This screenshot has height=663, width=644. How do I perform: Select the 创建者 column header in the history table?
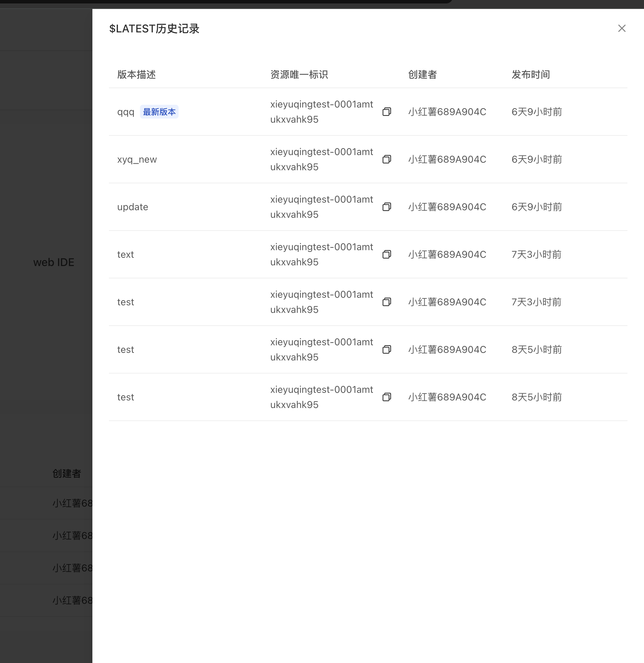422,74
